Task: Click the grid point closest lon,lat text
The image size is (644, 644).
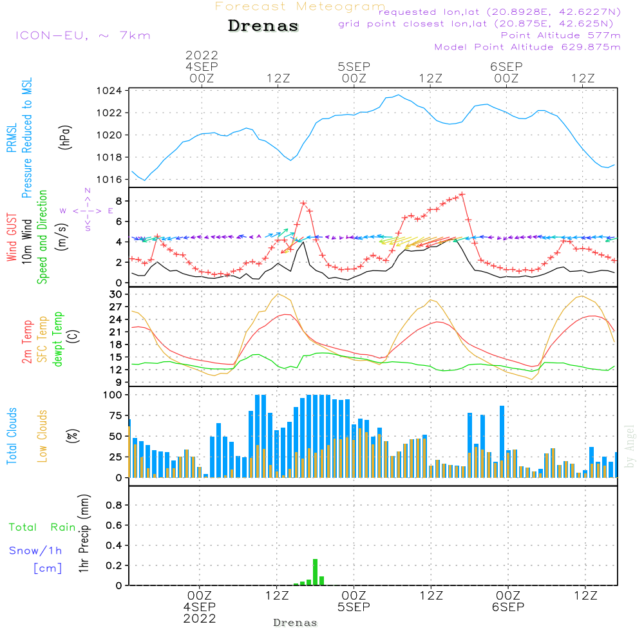Action: [476, 24]
